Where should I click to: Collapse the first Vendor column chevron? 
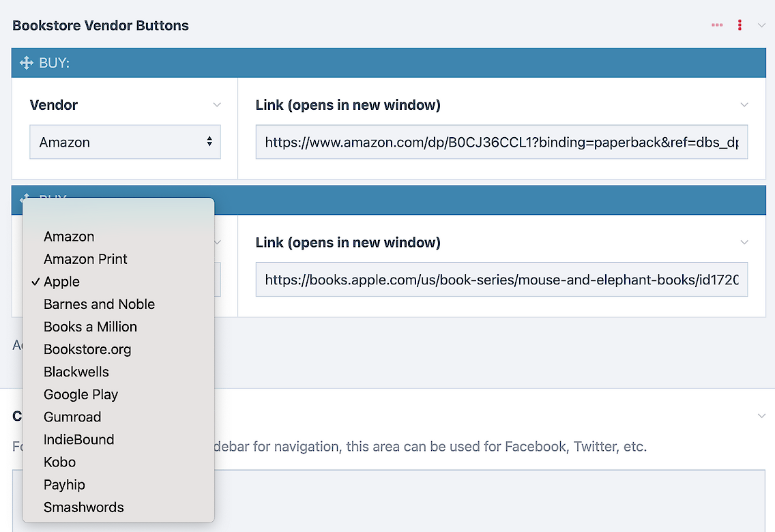pyautogui.click(x=217, y=105)
